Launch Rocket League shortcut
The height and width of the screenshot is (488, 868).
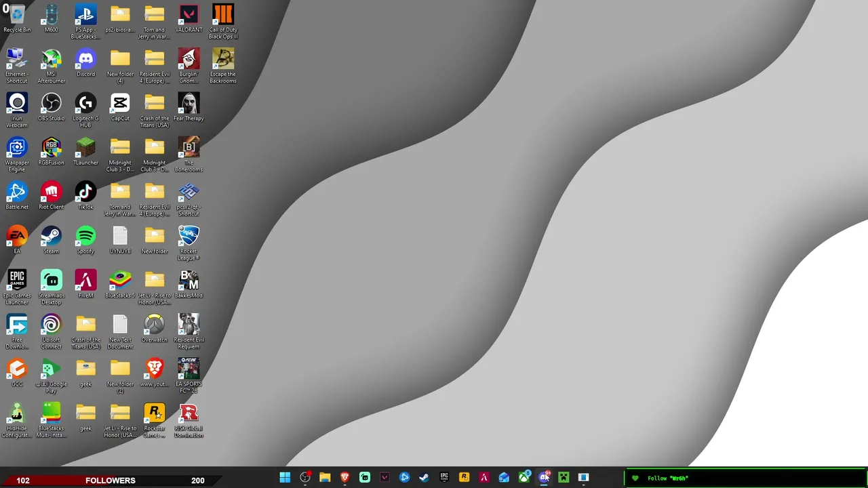click(189, 243)
